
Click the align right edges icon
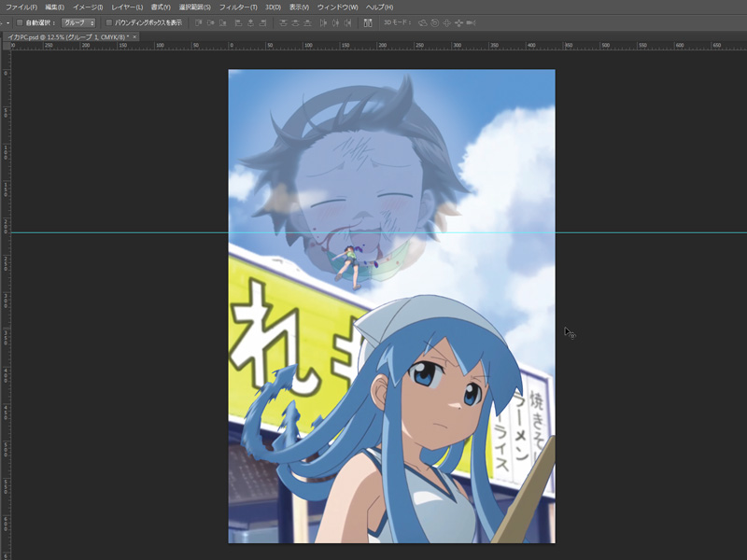pyautogui.click(x=262, y=22)
